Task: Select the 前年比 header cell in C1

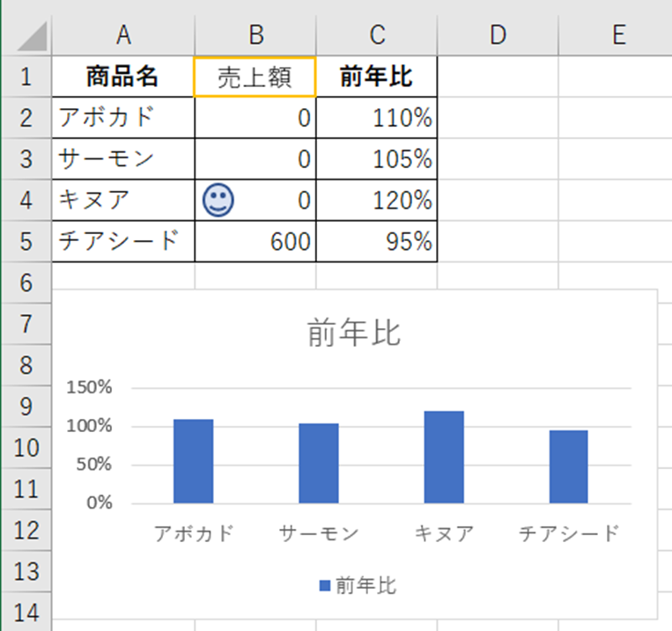Action: [376, 77]
